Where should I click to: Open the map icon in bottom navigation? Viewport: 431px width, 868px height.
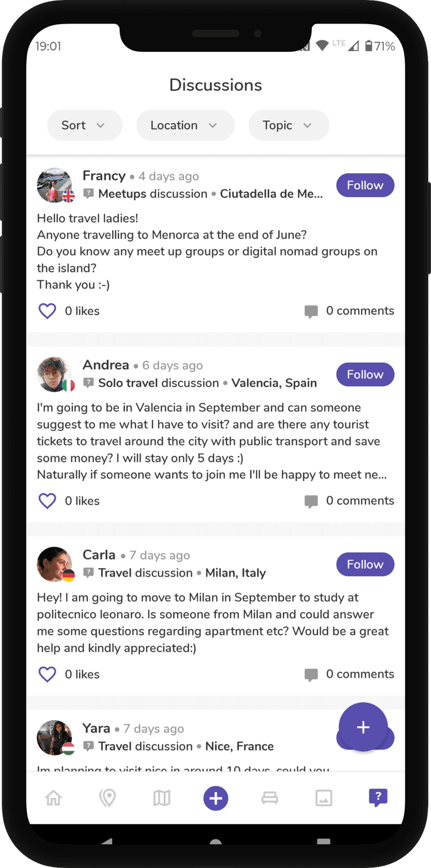click(x=161, y=798)
